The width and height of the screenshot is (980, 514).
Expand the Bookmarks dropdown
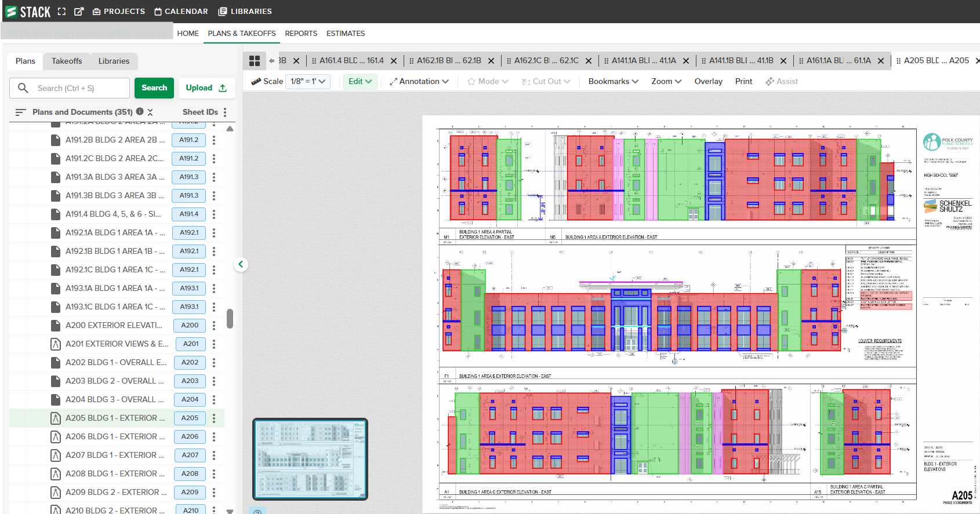click(614, 82)
